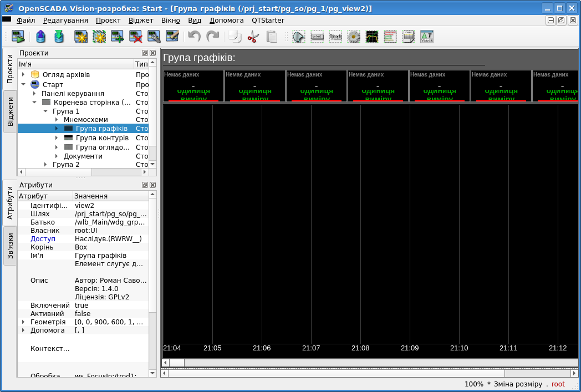
Task: Click the delete visual item icon (red X)
Action: pos(136,37)
